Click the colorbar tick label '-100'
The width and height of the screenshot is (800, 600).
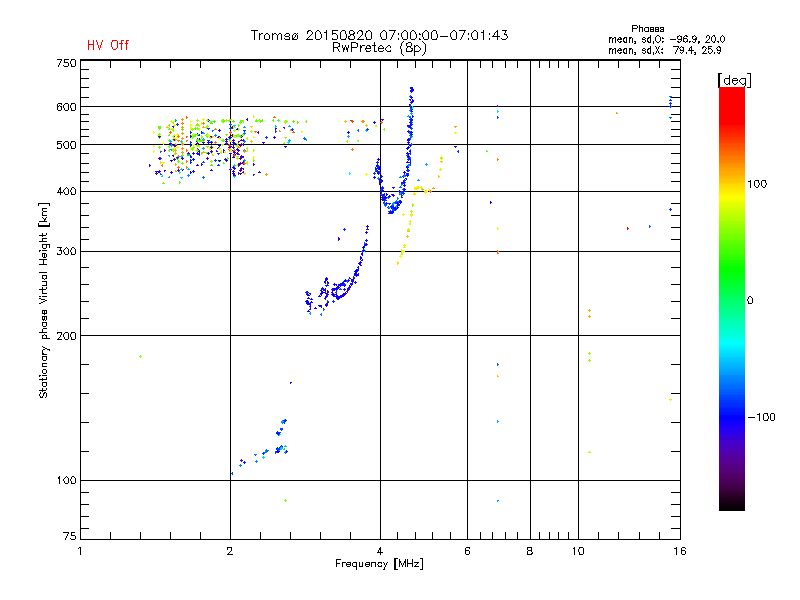click(761, 417)
